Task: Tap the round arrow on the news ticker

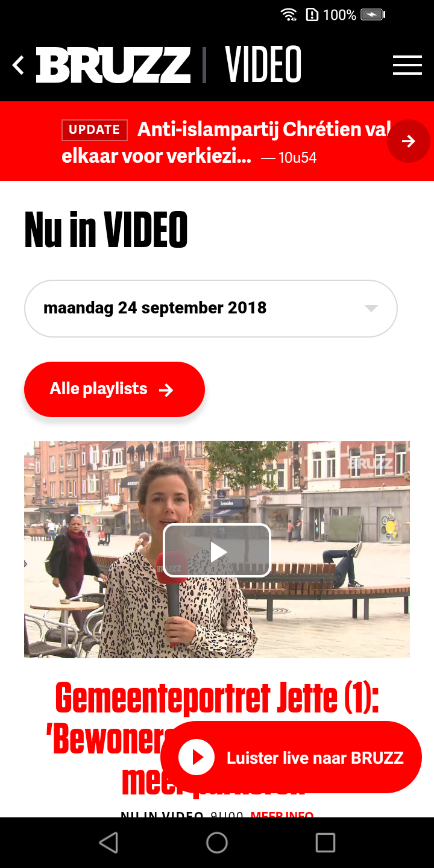Action: 409,141
